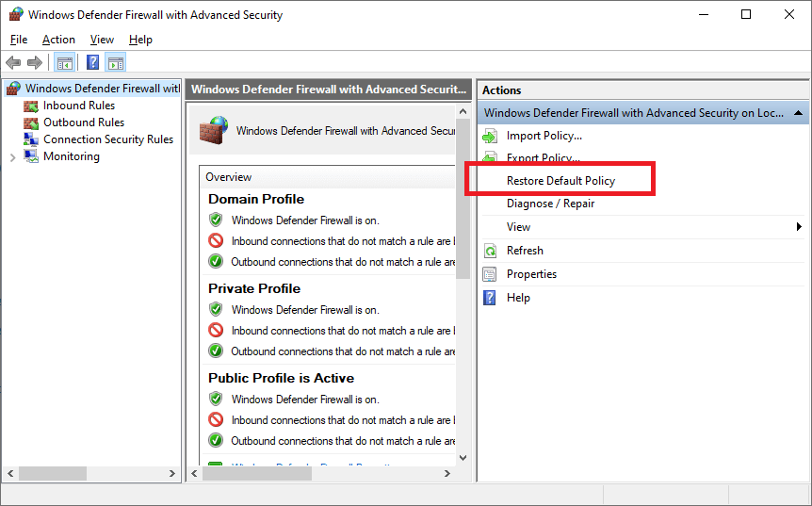Click Public Profile is Active heading

click(282, 378)
